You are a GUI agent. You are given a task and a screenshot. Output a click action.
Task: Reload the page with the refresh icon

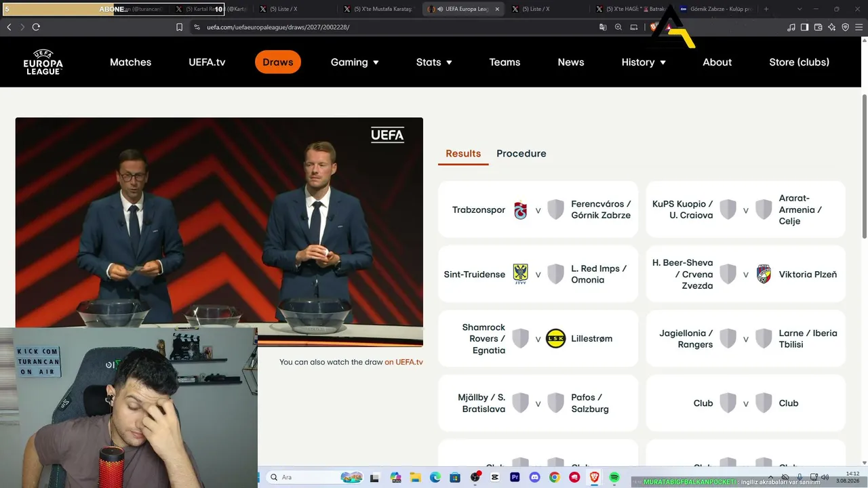(x=36, y=27)
